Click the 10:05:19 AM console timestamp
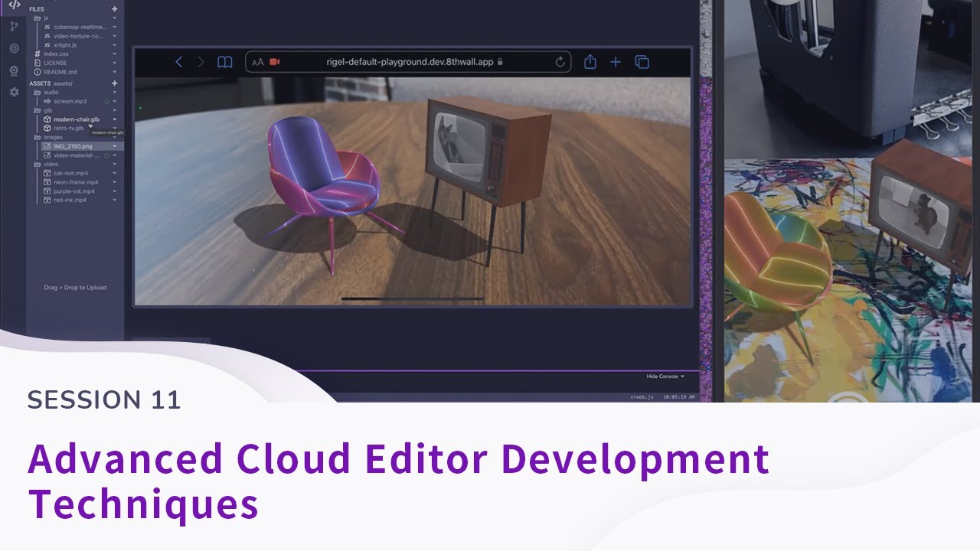This screenshot has height=551, width=980. click(x=678, y=397)
